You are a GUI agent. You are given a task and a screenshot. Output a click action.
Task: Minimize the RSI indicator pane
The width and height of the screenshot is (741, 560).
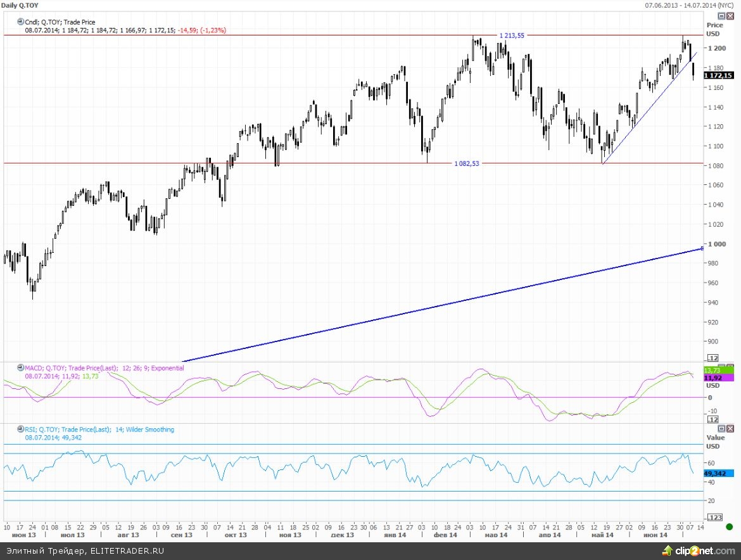[721, 429]
